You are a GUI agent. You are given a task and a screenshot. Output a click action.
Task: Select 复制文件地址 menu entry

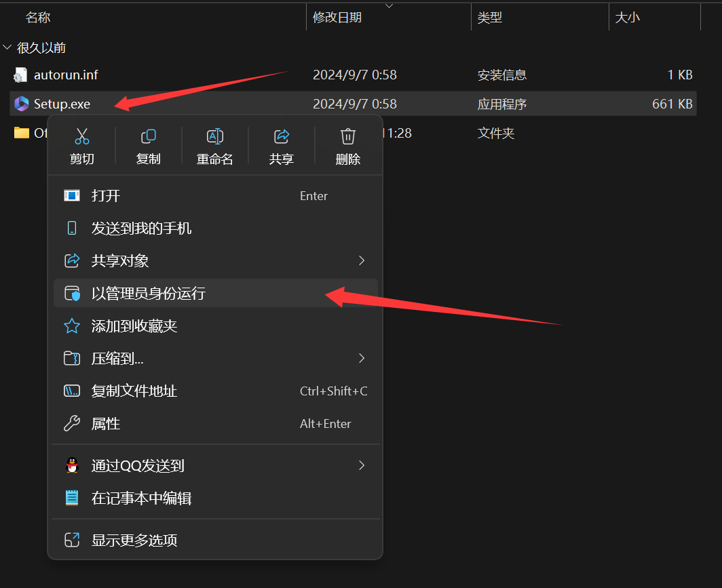coord(134,391)
